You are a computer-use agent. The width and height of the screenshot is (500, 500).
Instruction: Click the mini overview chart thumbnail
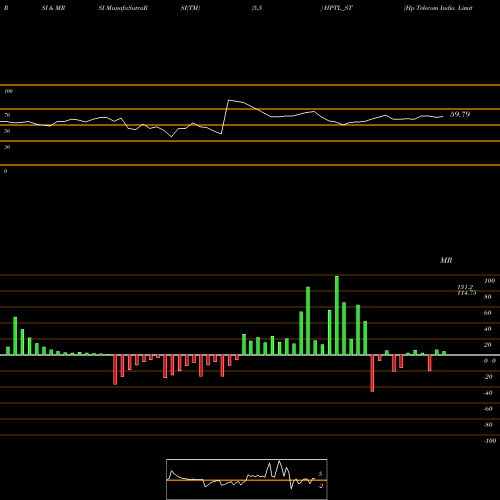pos(247,479)
